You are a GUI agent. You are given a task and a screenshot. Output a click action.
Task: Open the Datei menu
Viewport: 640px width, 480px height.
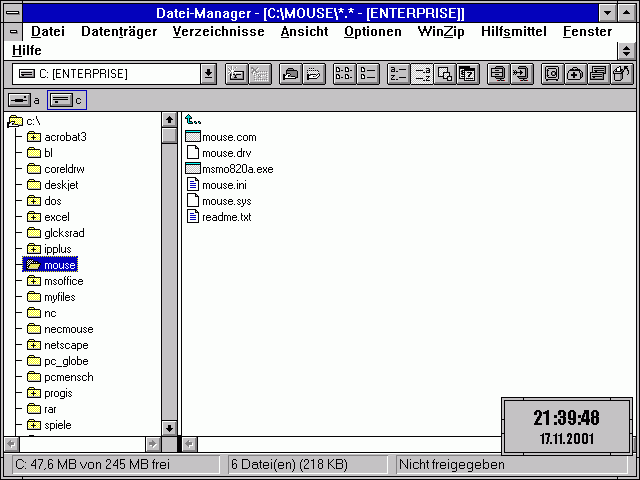tap(47, 31)
